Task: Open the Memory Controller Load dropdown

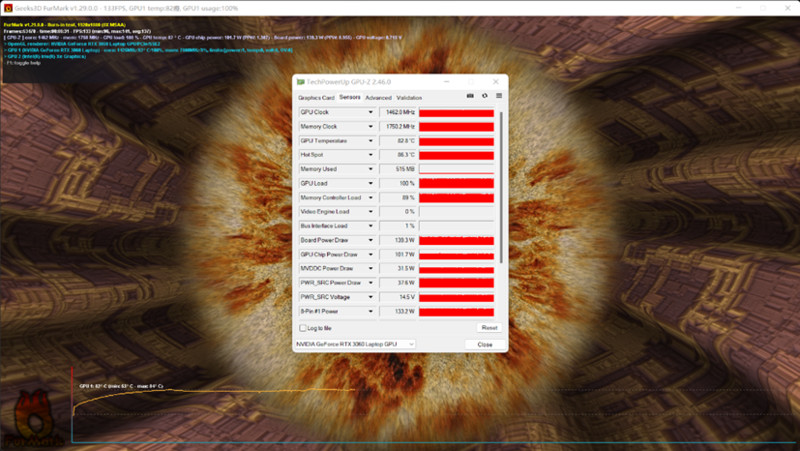Action: [370, 197]
